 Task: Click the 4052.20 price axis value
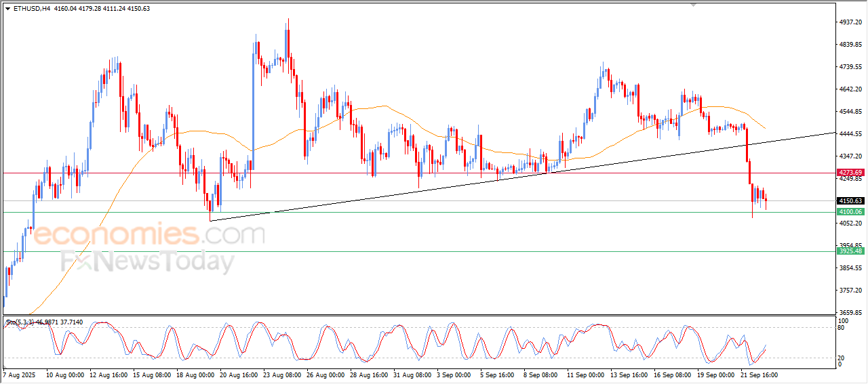click(850, 223)
